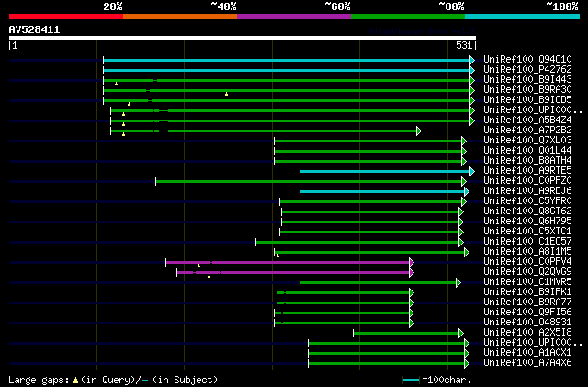Open the UniRef100_A9RDJ6 hit label

[527, 190]
